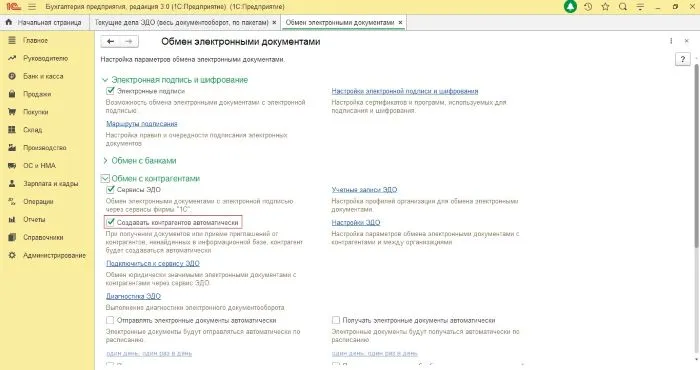Click the Администрирование gear icon
This screenshot has height=370, width=700.
pos(12,255)
